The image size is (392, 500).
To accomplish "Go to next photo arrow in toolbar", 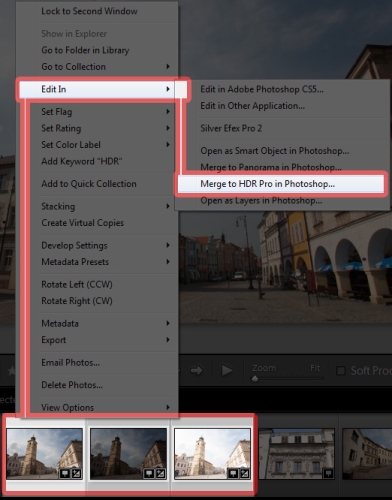I will click(x=197, y=370).
